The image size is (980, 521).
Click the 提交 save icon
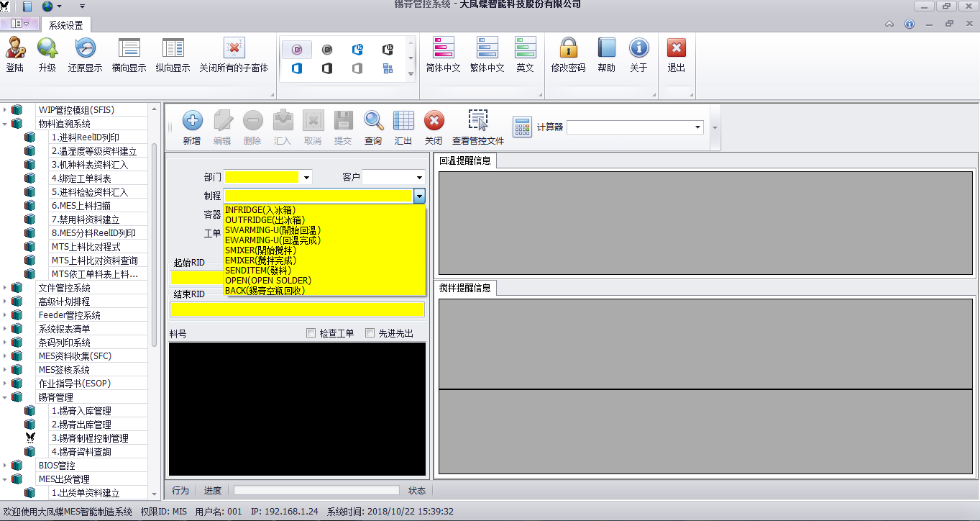coord(343,120)
